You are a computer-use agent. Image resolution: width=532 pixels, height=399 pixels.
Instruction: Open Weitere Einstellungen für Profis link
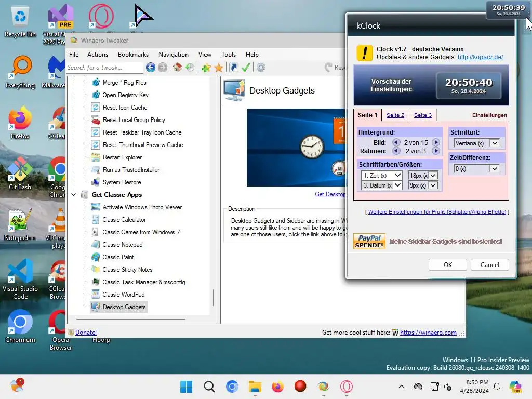point(437,212)
